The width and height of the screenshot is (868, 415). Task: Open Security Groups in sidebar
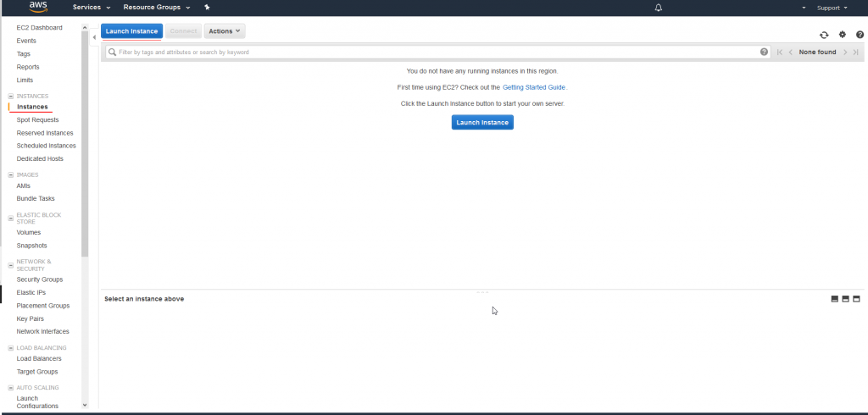pos(40,280)
